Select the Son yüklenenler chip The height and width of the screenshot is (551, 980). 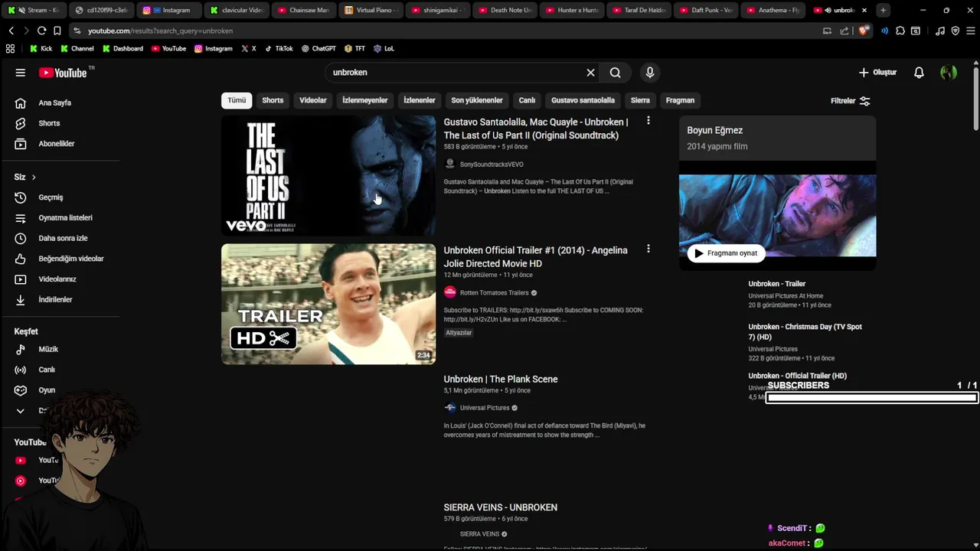477,100
